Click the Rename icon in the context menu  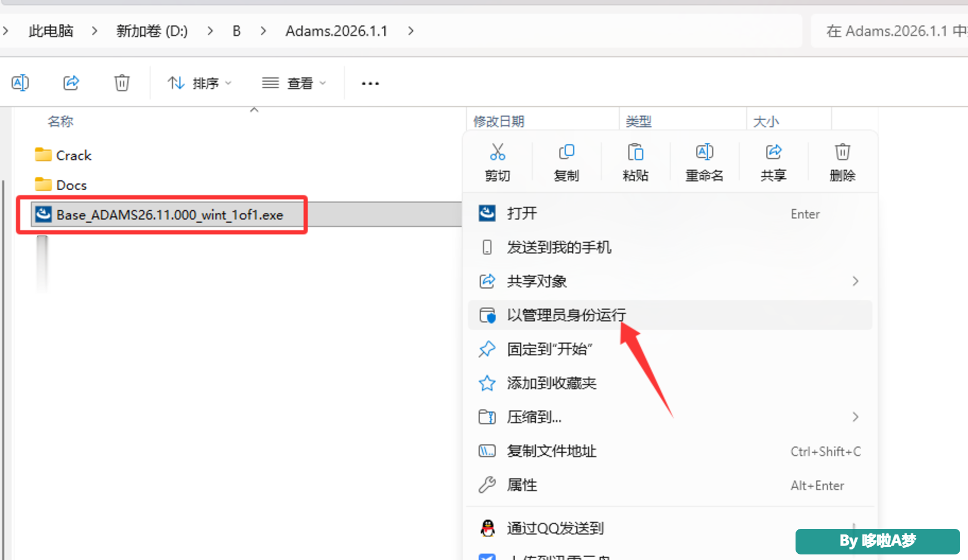tap(704, 152)
